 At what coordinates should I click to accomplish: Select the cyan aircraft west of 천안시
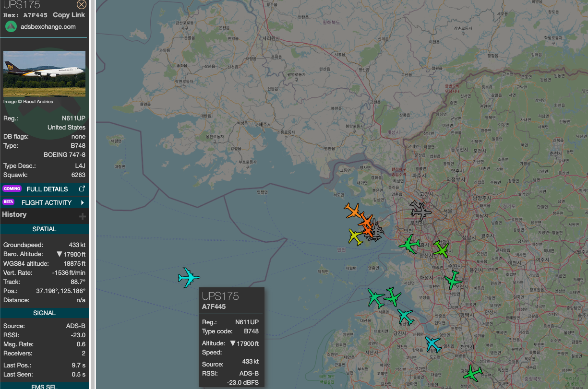433,343
